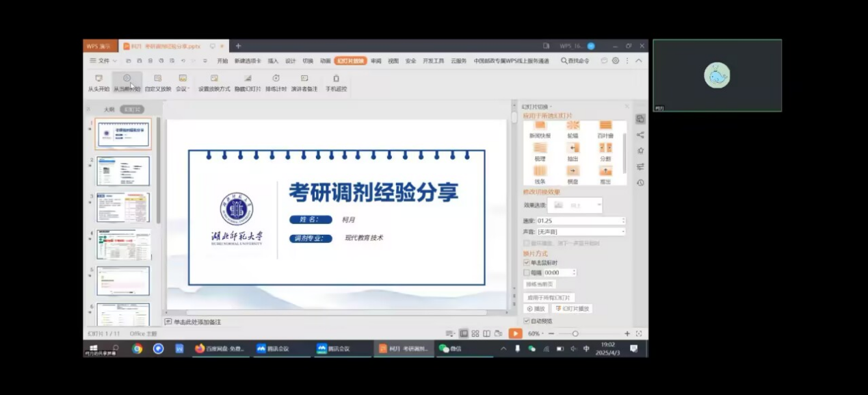
Task: Click the orange slideshow play button in status bar
Action: click(515, 333)
